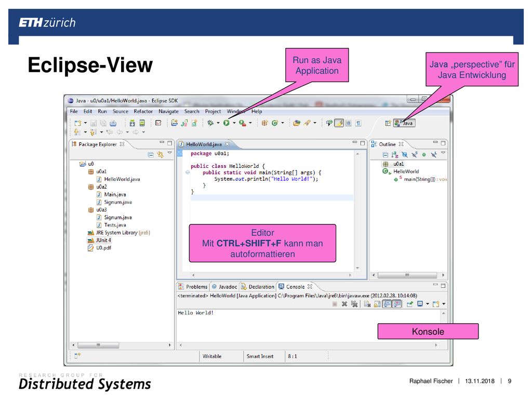Click the Pin Console icon
The height and width of the screenshot is (399, 532).
pyautogui.click(x=410, y=304)
